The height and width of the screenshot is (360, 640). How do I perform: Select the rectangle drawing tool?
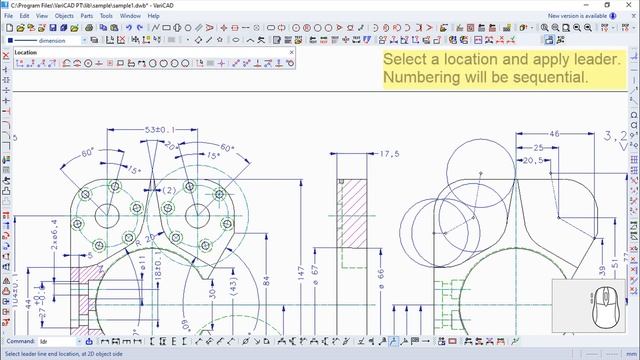point(167,28)
